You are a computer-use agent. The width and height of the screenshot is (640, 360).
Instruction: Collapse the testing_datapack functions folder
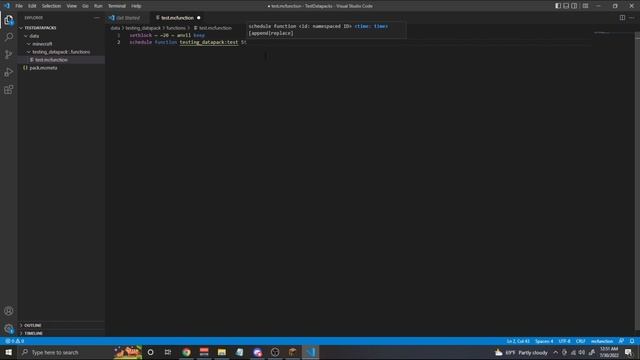pos(61,52)
